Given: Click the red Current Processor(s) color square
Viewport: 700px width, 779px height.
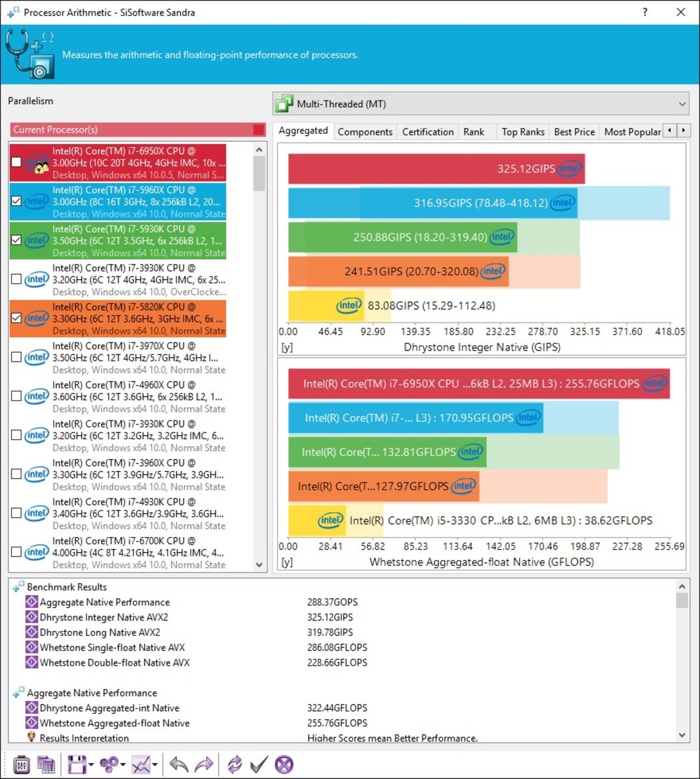Looking at the screenshot, I should (x=259, y=130).
